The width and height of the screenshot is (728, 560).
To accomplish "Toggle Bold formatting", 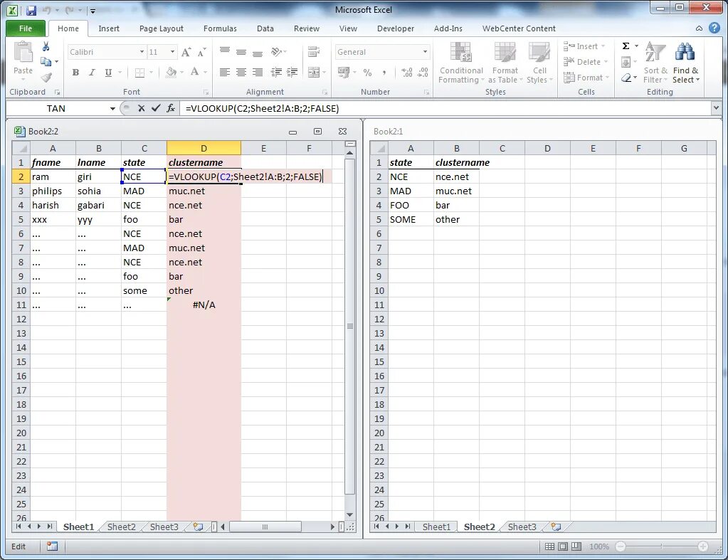I will [x=75, y=73].
